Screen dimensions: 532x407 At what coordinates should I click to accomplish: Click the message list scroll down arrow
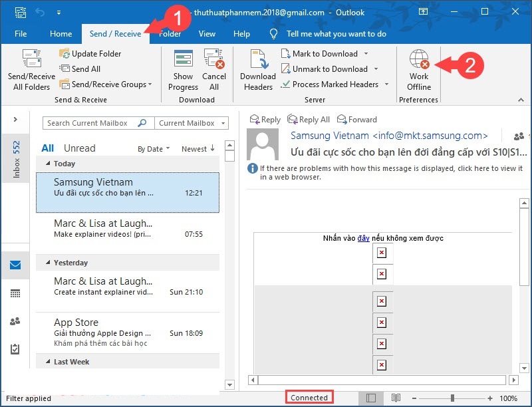[229, 384]
